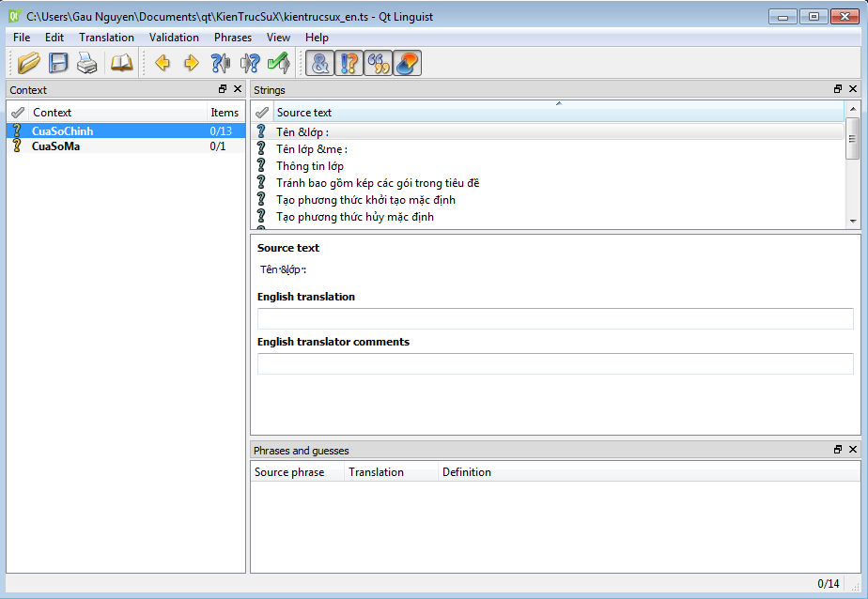The height and width of the screenshot is (599, 868).
Task: Click the Source phrase column header
Action: (297, 472)
